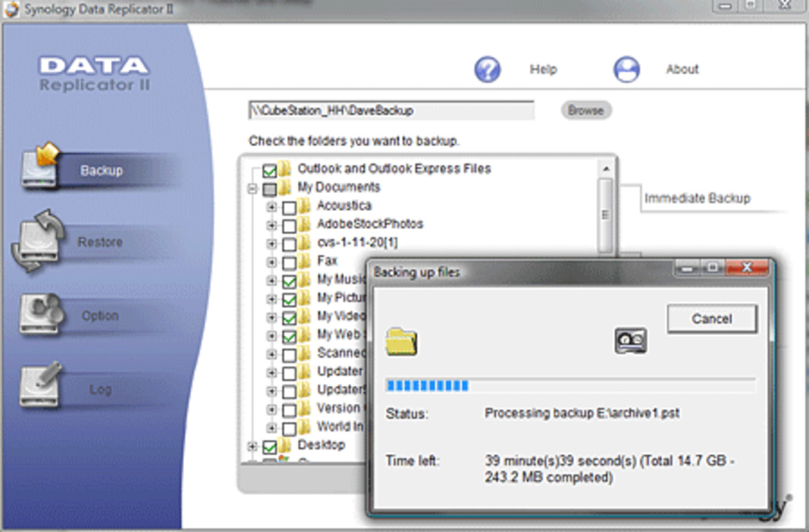Uncheck the My Music checkbox

click(x=289, y=282)
